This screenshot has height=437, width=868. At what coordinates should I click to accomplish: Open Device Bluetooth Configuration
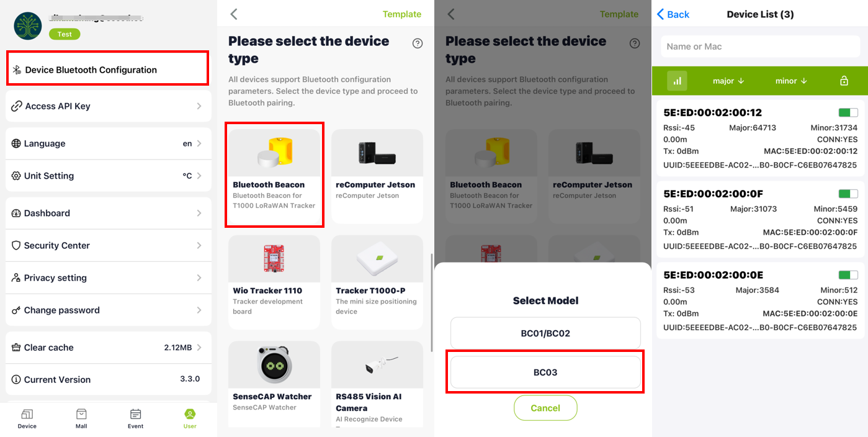pos(107,70)
